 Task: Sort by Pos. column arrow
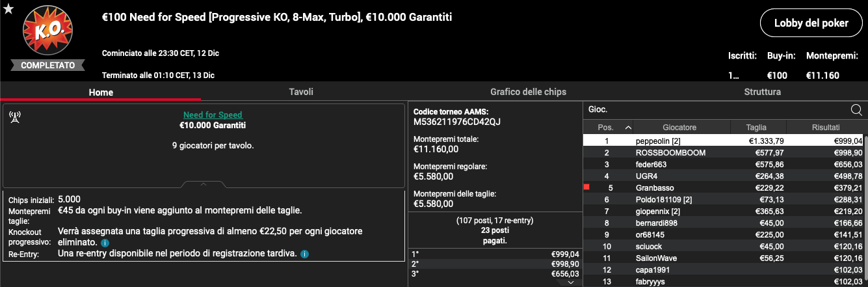[x=627, y=128]
